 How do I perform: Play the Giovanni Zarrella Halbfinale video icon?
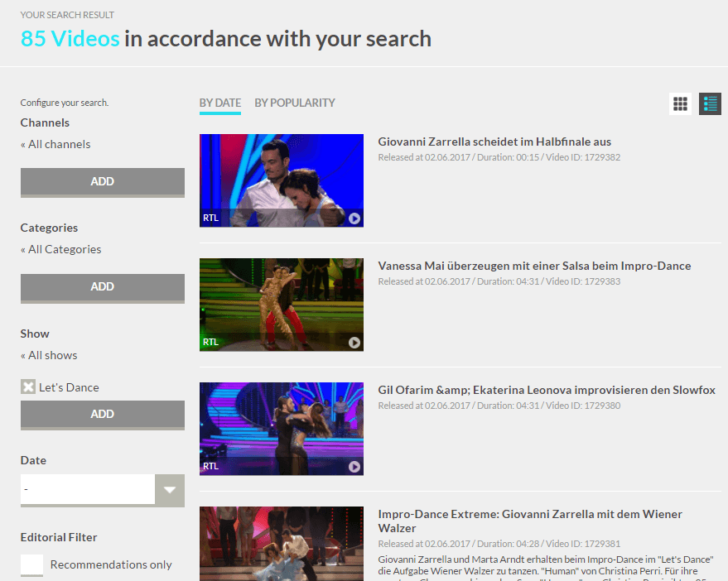354,218
